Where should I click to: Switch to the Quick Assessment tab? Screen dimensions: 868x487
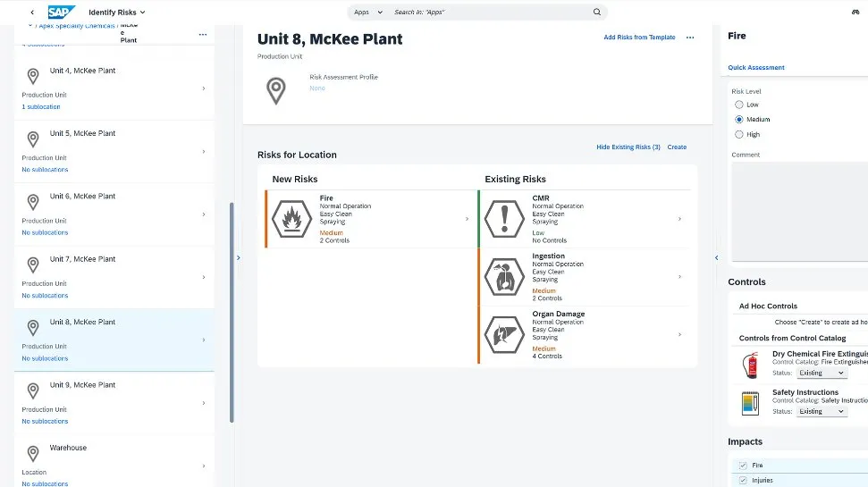pos(756,68)
